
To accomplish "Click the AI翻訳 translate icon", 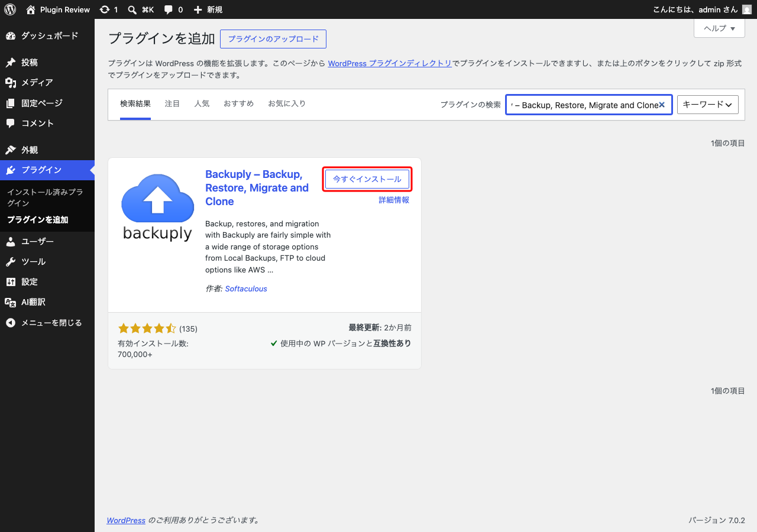I will click(11, 303).
